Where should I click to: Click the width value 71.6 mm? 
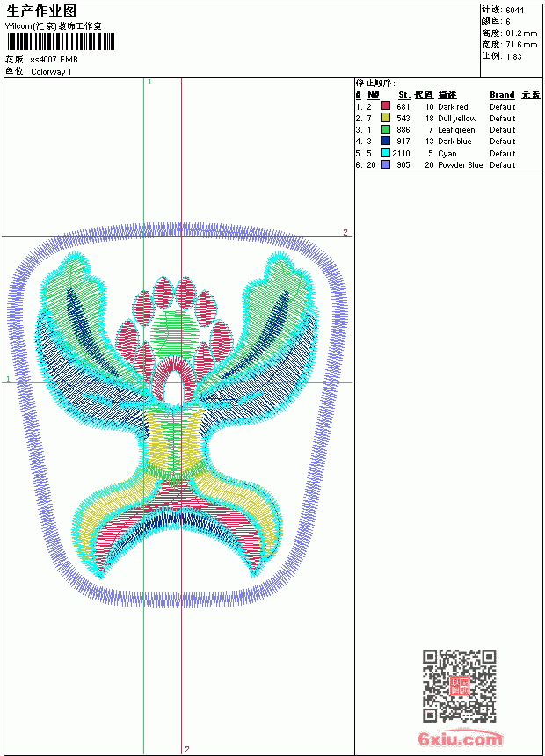point(521,45)
